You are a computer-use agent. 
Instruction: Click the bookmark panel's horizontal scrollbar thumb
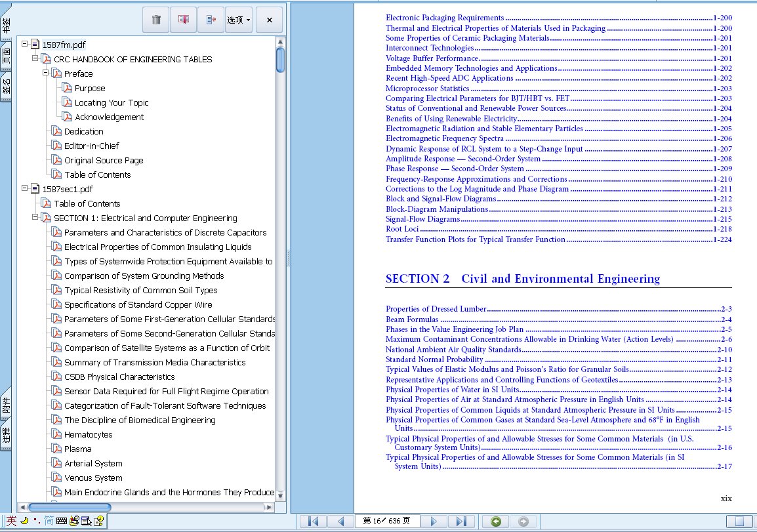[70, 507]
